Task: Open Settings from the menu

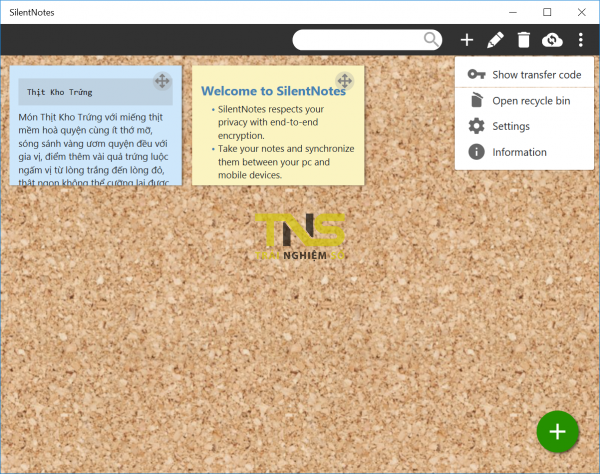Action: pos(524,126)
